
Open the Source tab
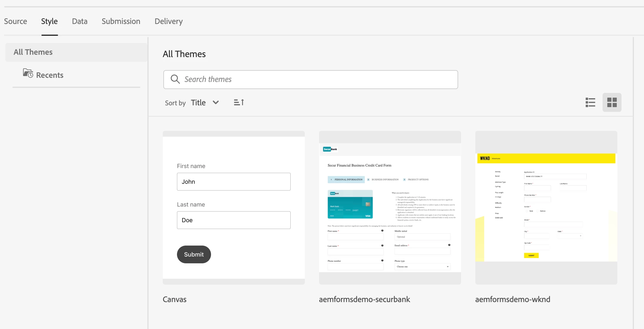(x=15, y=21)
